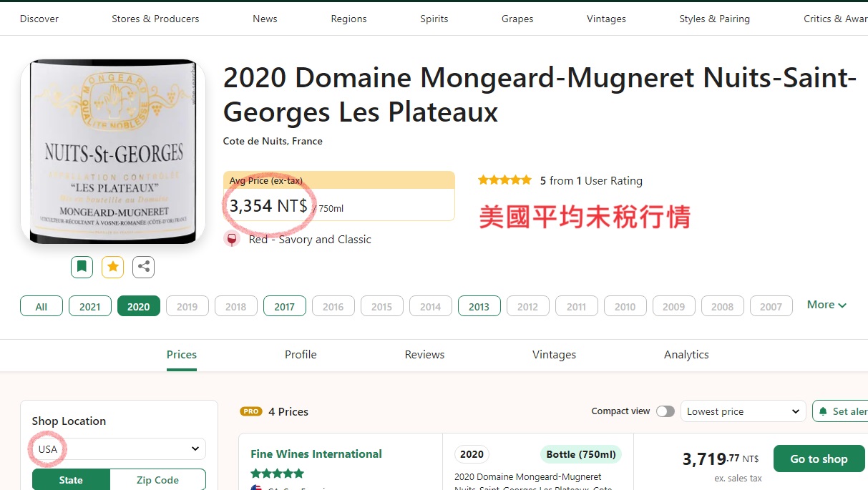Click the 2020 vintage badge in the offer

point(472,454)
